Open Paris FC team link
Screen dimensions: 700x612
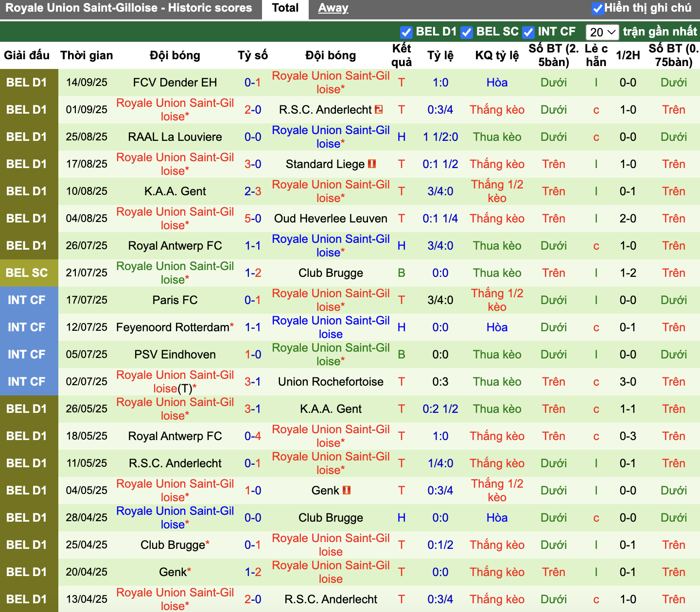pos(175,300)
